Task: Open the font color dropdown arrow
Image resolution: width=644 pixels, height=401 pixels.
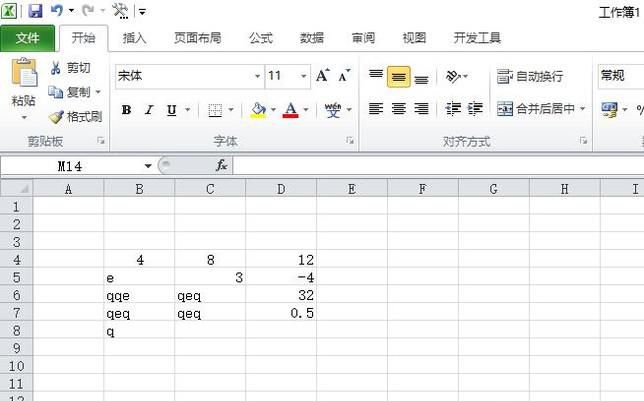Action: coord(306,110)
